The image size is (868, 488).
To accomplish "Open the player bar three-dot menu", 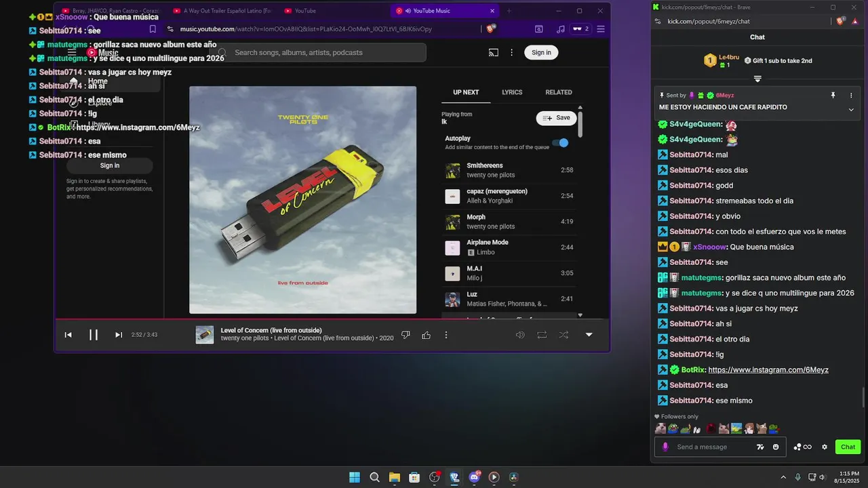I will (446, 335).
